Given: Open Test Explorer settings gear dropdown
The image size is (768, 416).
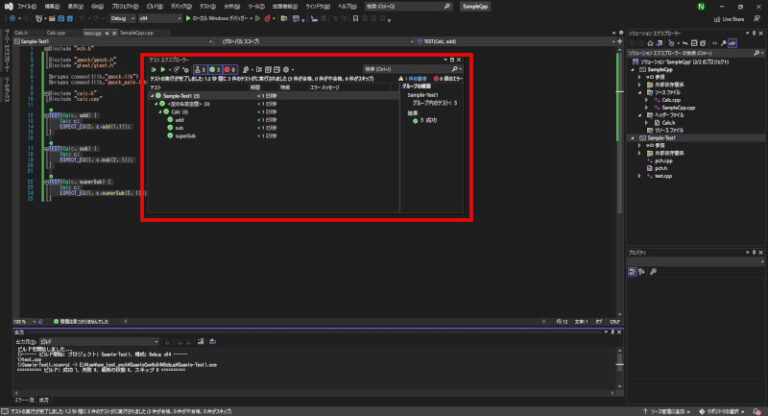Looking at the screenshot, I should tap(288, 70).
